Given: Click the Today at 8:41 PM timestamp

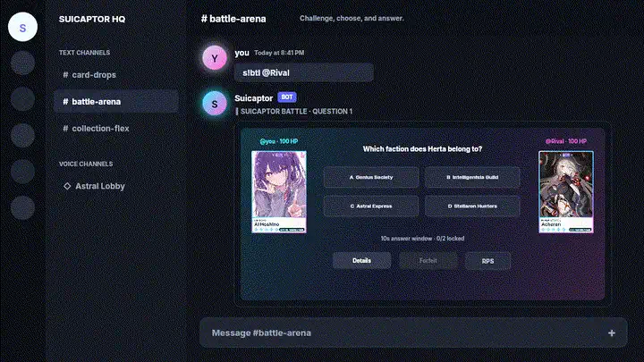Looking at the screenshot, I should pos(279,53).
